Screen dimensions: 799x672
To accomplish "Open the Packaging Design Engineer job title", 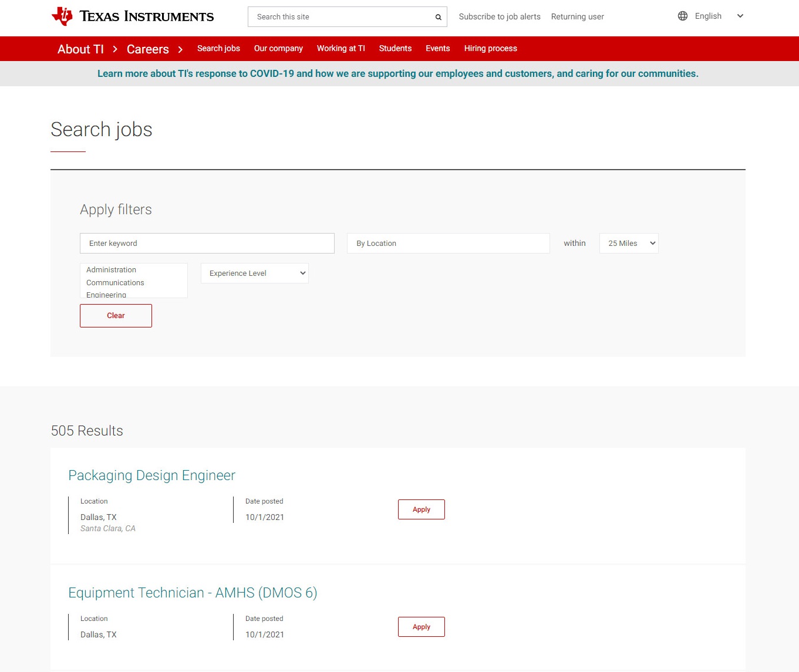I will 151,475.
